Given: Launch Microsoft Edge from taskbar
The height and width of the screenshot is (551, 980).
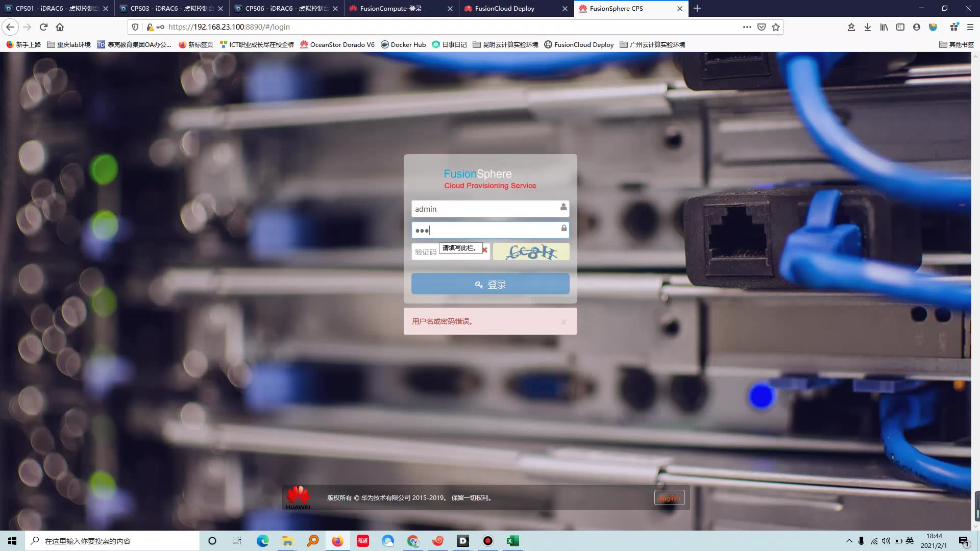Looking at the screenshot, I should click(262, 541).
